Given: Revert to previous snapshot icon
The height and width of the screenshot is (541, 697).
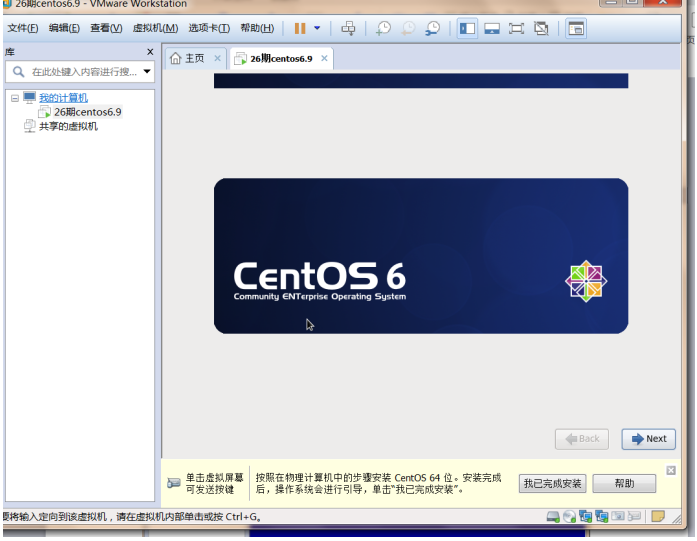Looking at the screenshot, I should click(407, 28).
